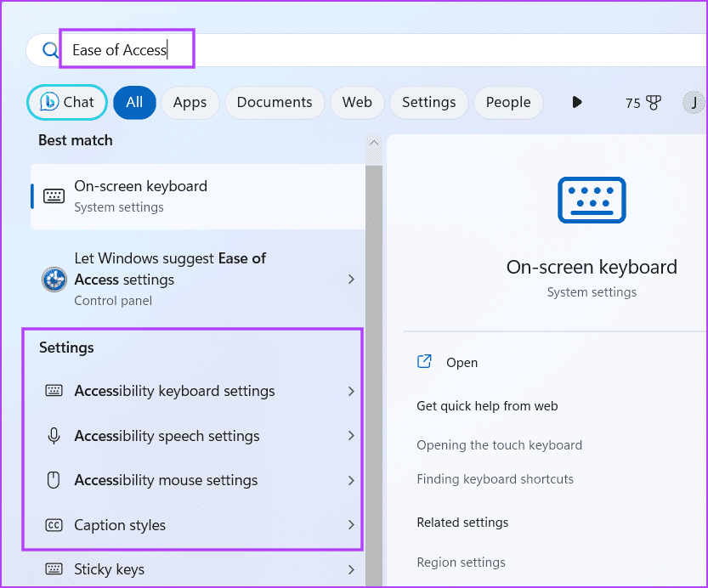Screen dimensions: 708x588
Task: Click the microphone icon for speech settings
Action: (x=54, y=435)
